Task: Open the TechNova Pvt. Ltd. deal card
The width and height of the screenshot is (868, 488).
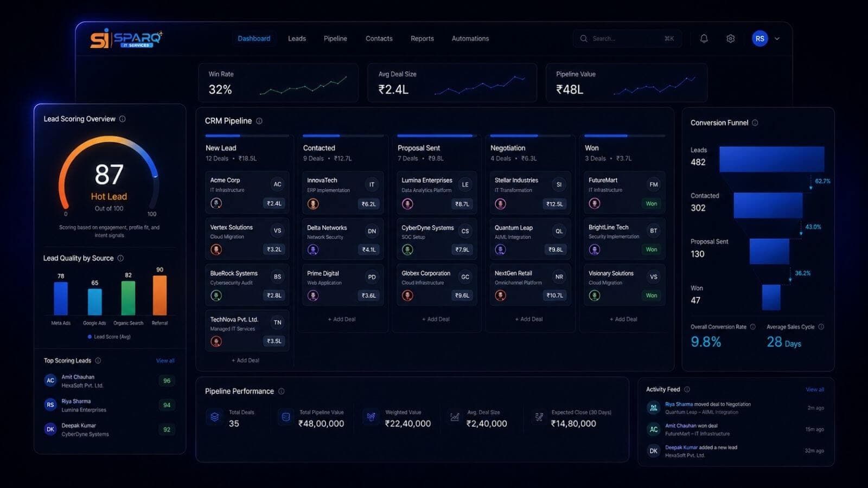Action: (x=247, y=331)
